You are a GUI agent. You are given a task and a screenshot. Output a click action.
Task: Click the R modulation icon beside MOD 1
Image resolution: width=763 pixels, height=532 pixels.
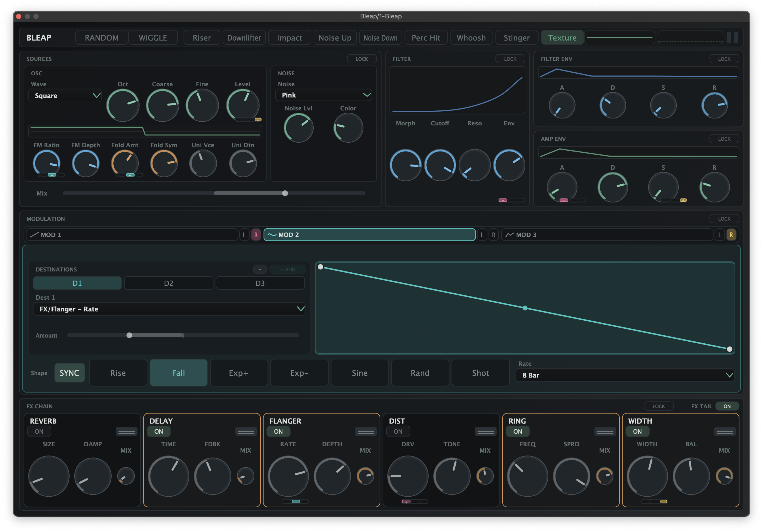(256, 234)
